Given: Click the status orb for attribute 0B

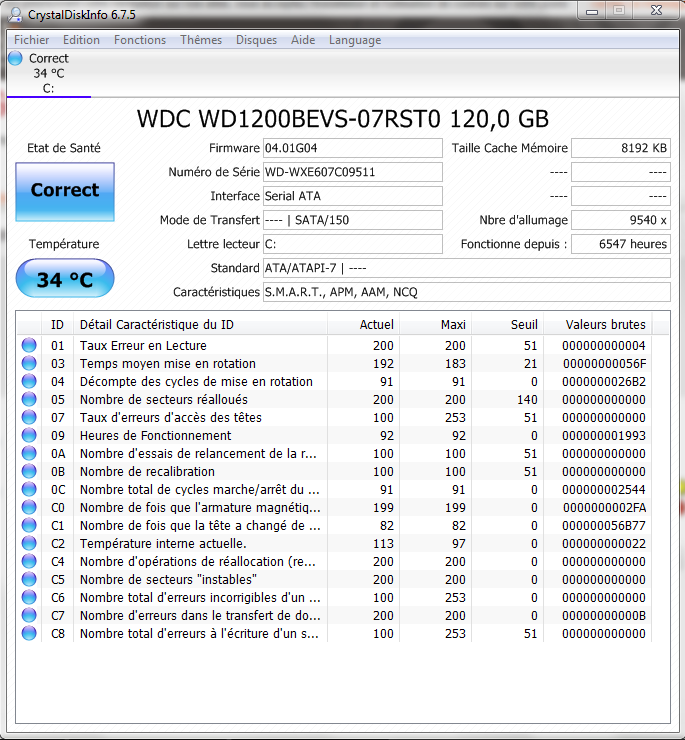Looking at the screenshot, I should pos(29,471).
